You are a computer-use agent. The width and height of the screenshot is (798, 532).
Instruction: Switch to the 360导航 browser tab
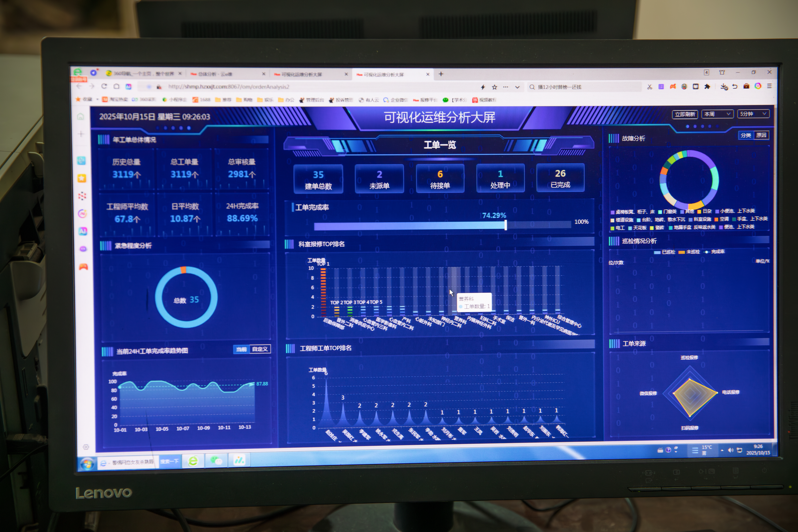[x=142, y=74]
